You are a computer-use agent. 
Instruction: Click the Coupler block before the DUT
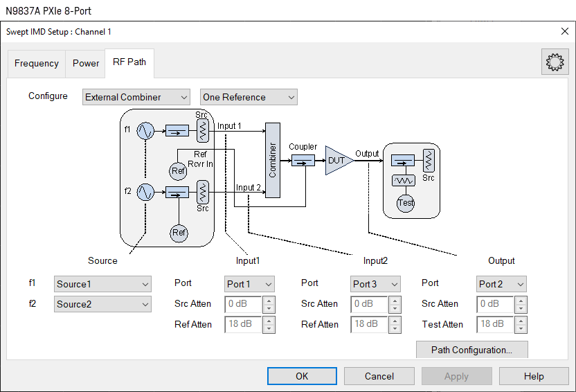303,160
